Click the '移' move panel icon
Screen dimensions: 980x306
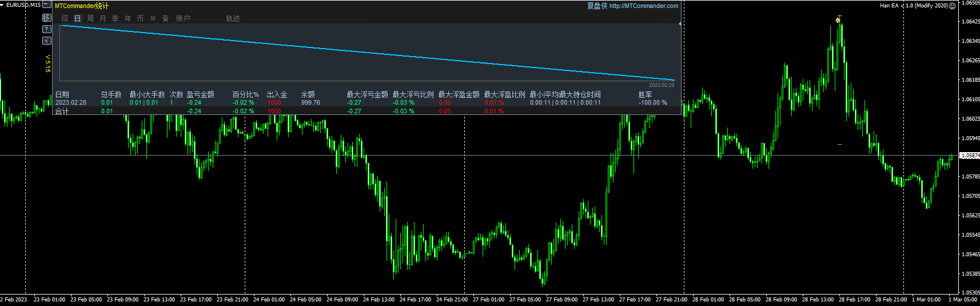pos(47,18)
